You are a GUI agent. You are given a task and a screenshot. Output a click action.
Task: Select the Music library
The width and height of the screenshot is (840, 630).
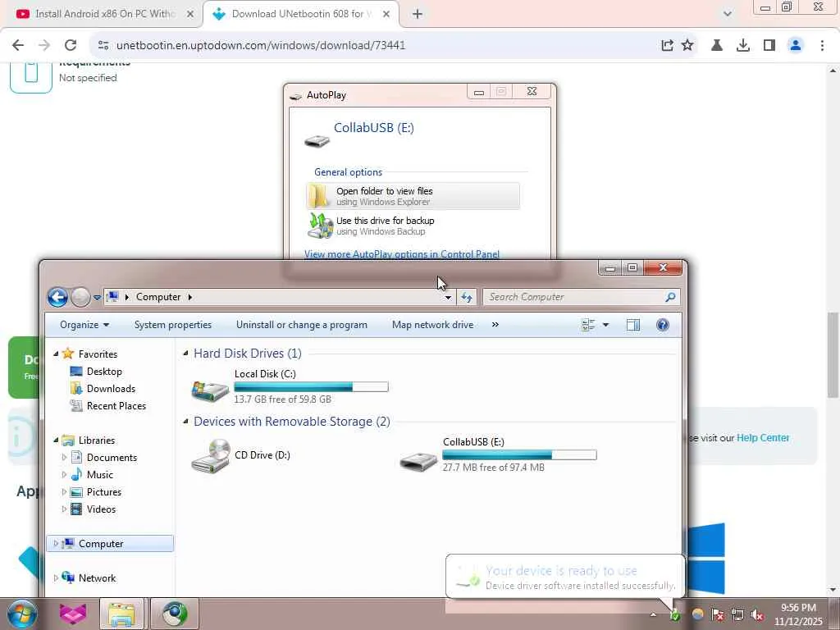point(99,475)
